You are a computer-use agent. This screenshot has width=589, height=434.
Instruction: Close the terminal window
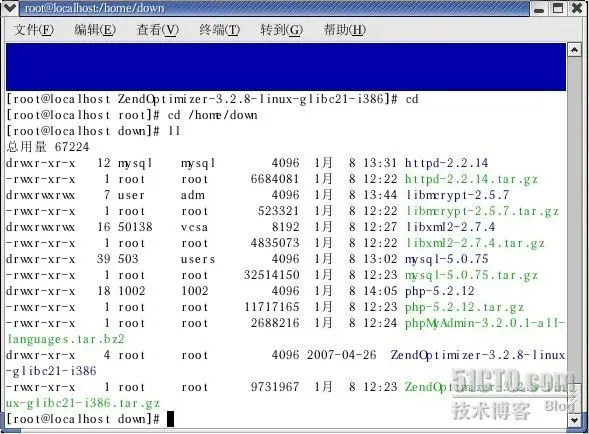(x=577, y=8)
